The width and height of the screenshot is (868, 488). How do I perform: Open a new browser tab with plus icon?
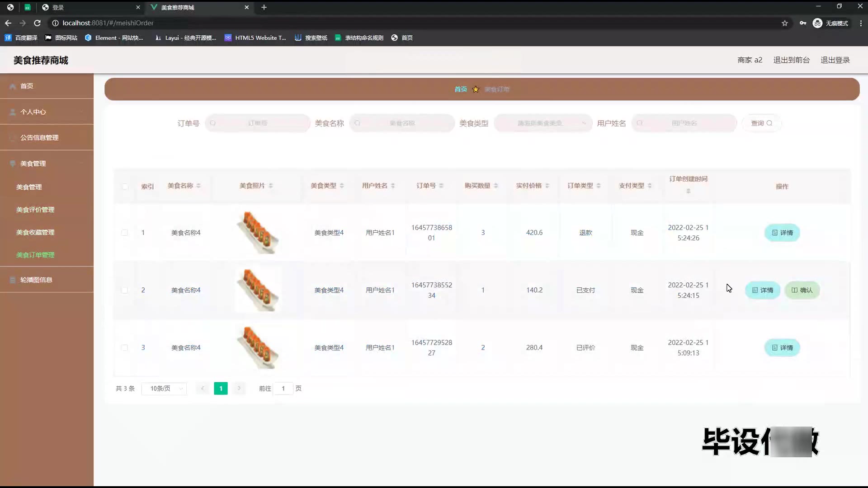[x=264, y=7]
